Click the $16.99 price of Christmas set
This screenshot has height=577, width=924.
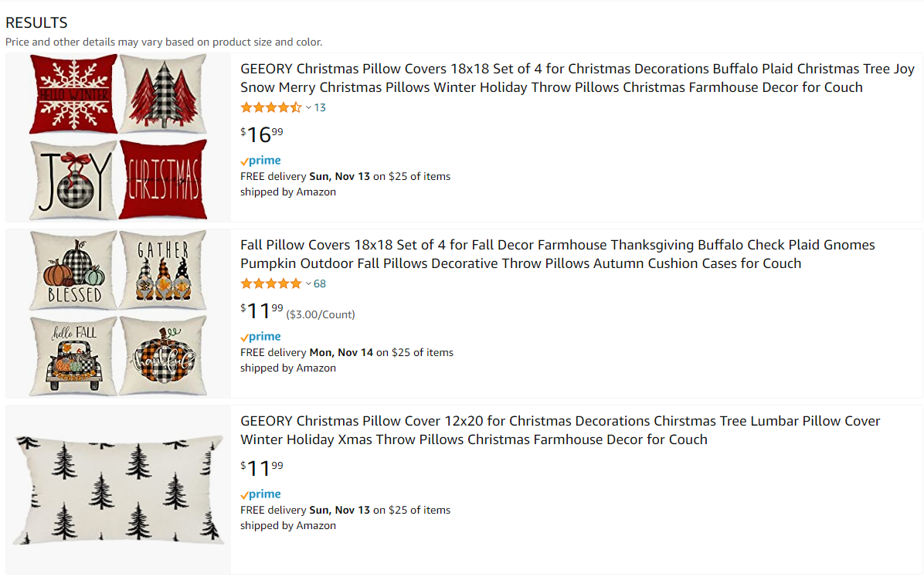click(262, 134)
